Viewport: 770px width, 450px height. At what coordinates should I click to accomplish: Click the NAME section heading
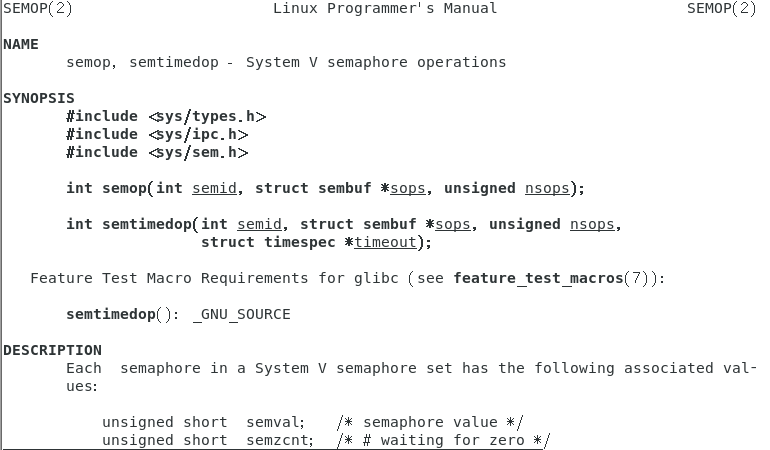coord(21,44)
